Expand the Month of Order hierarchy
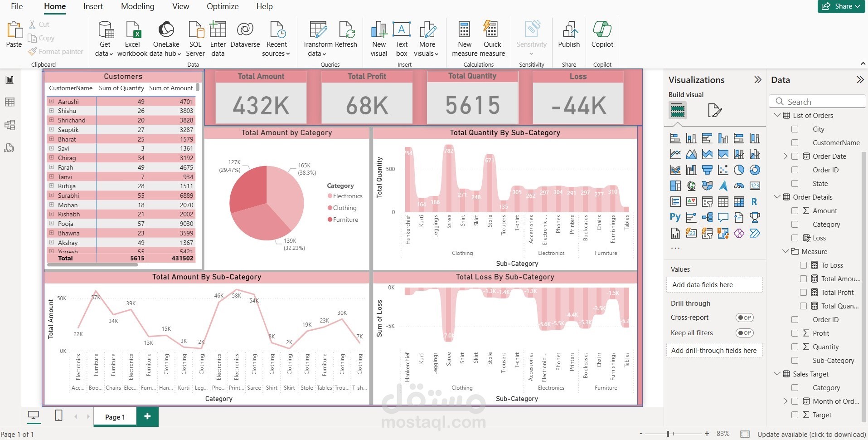The height and width of the screenshot is (440, 868). point(786,401)
